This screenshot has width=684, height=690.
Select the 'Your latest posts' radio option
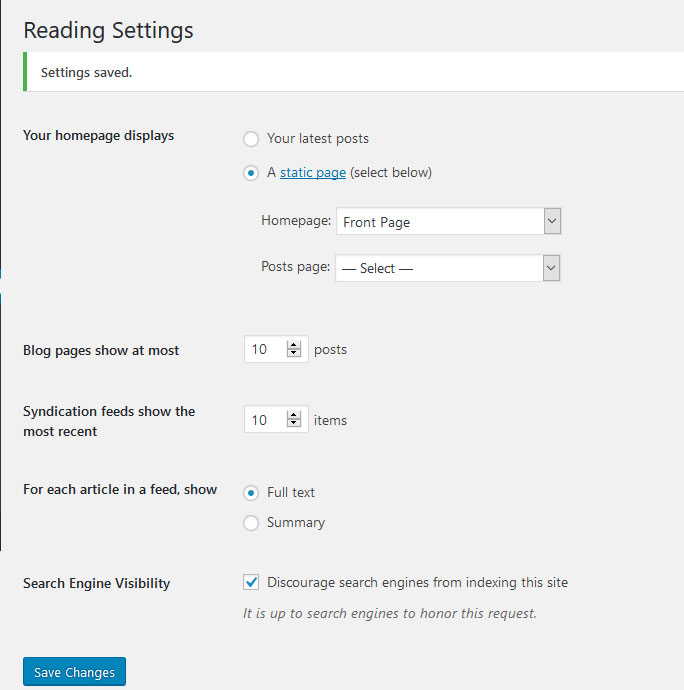pyautogui.click(x=251, y=139)
